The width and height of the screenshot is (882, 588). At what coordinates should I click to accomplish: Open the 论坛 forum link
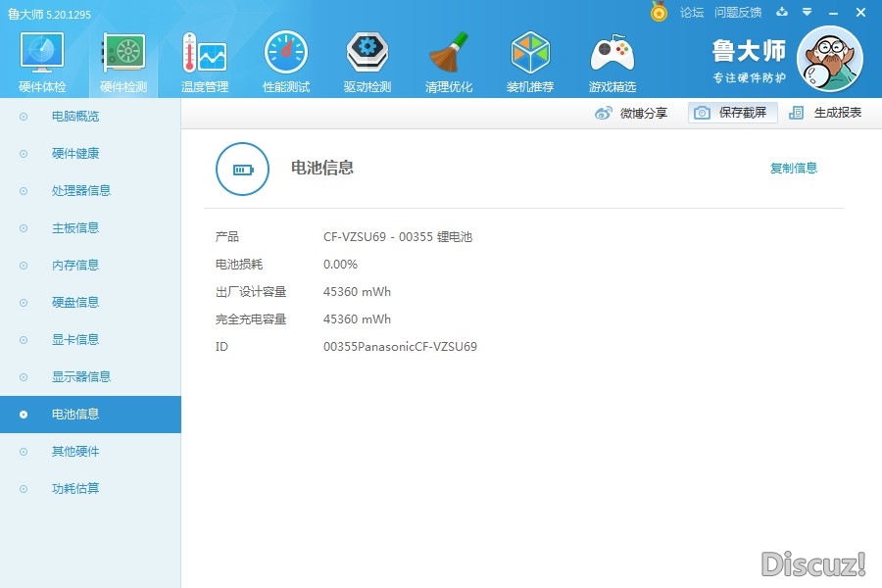click(692, 12)
